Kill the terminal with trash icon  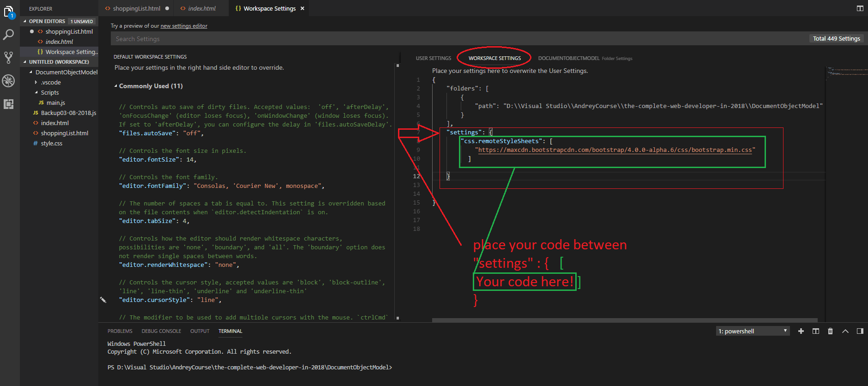[x=831, y=331]
